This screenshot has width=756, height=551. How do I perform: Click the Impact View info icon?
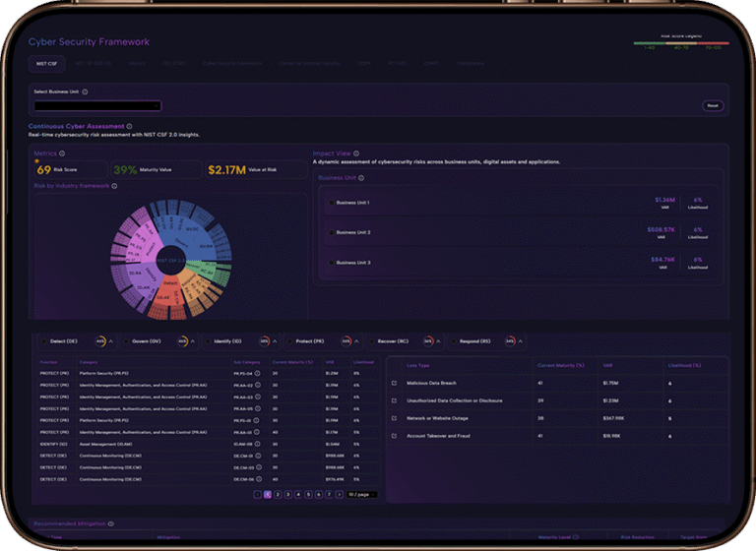click(x=356, y=153)
